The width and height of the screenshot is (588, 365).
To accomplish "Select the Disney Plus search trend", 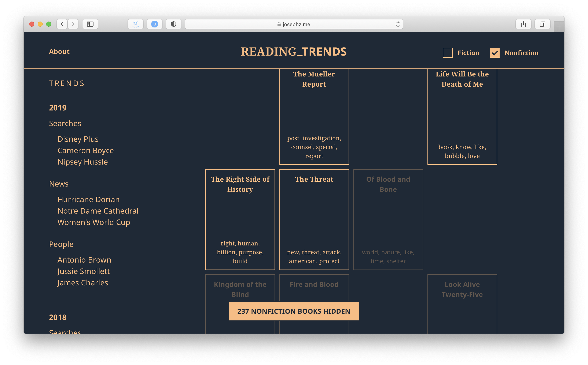I will (x=78, y=139).
